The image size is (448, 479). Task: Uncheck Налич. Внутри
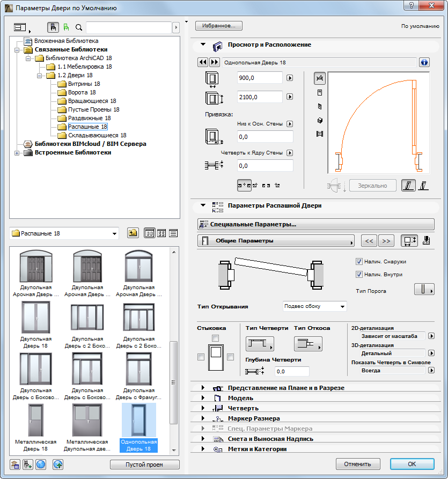(x=360, y=275)
